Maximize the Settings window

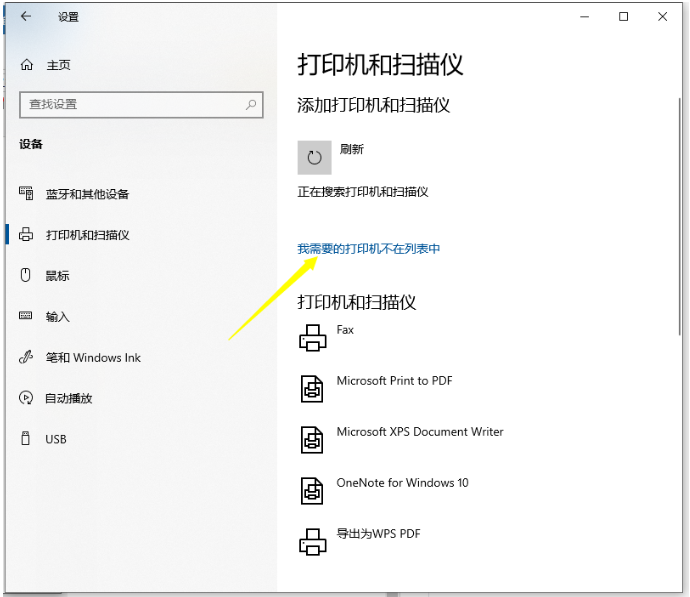[624, 17]
